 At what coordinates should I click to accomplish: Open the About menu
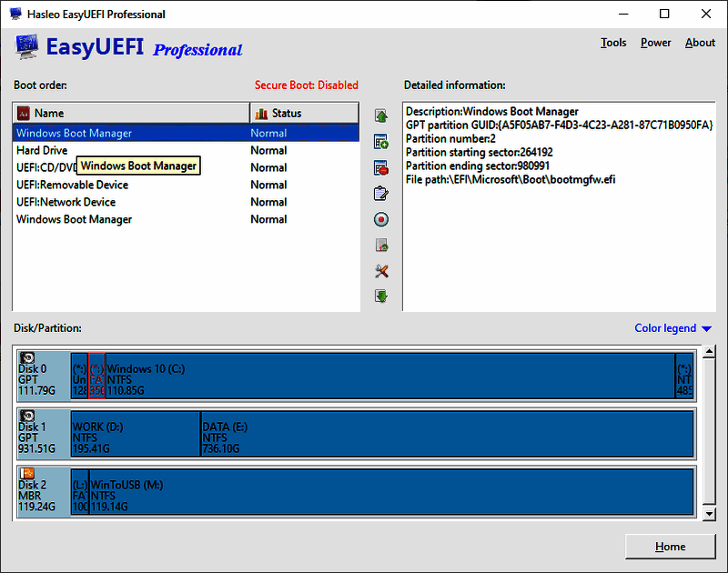(700, 43)
